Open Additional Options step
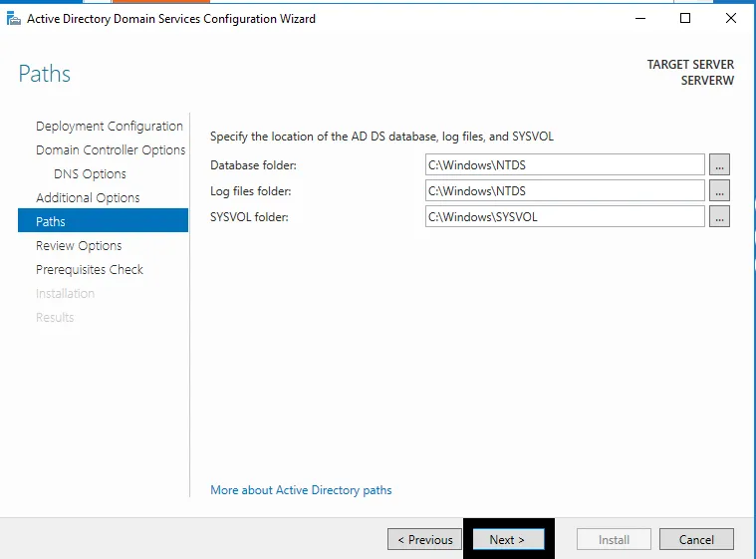 [x=88, y=197]
